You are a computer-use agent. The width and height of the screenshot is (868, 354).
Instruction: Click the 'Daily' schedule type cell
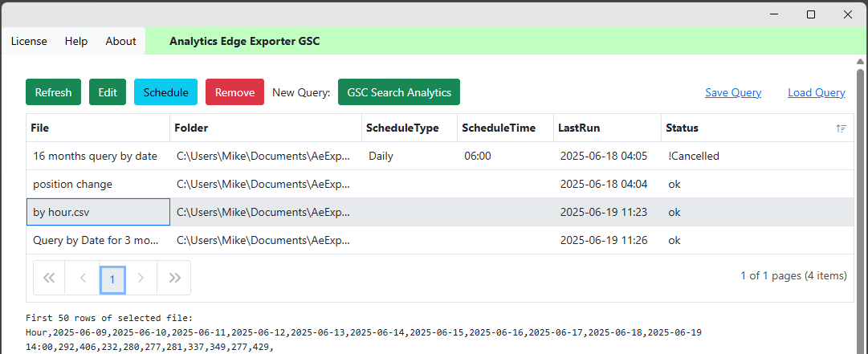coord(409,156)
